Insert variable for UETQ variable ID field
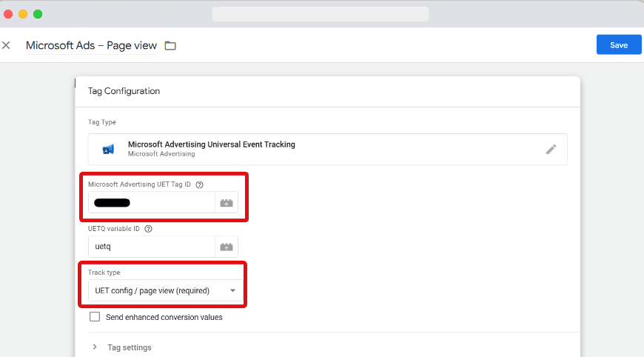 (227, 247)
